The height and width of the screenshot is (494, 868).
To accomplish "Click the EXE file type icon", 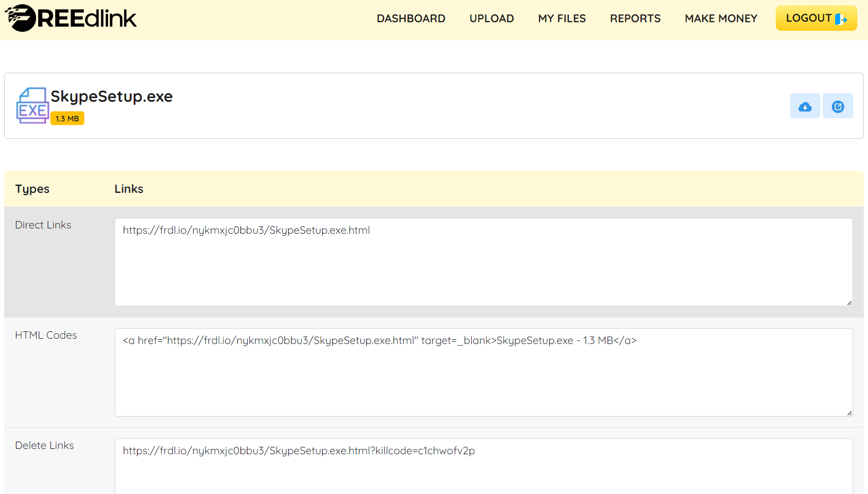I will (x=32, y=105).
